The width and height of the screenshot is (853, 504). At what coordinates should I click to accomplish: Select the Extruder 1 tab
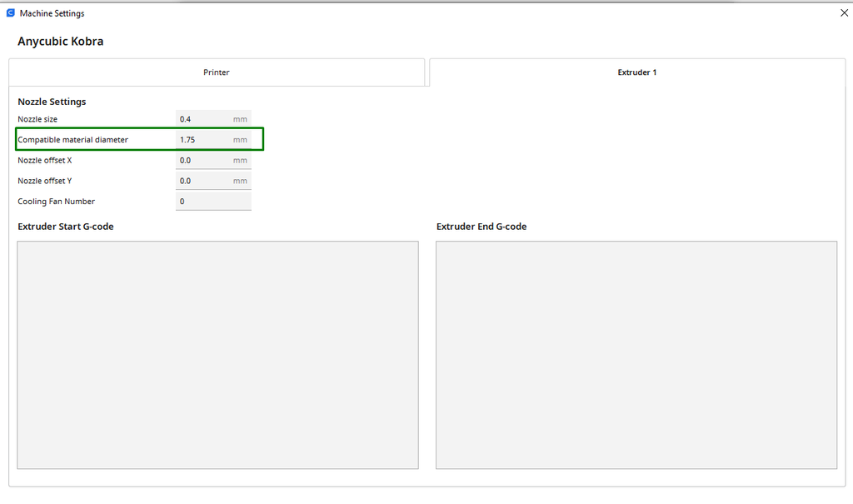[x=637, y=72]
